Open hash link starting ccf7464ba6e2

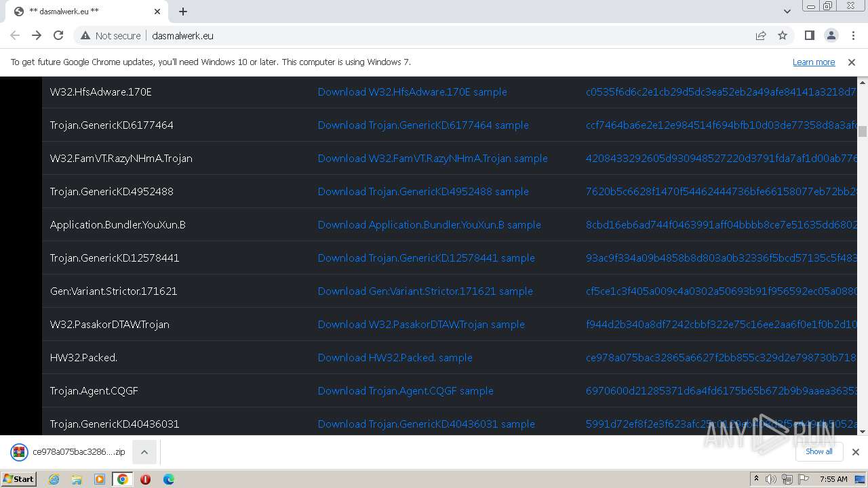click(x=722, y=125)
